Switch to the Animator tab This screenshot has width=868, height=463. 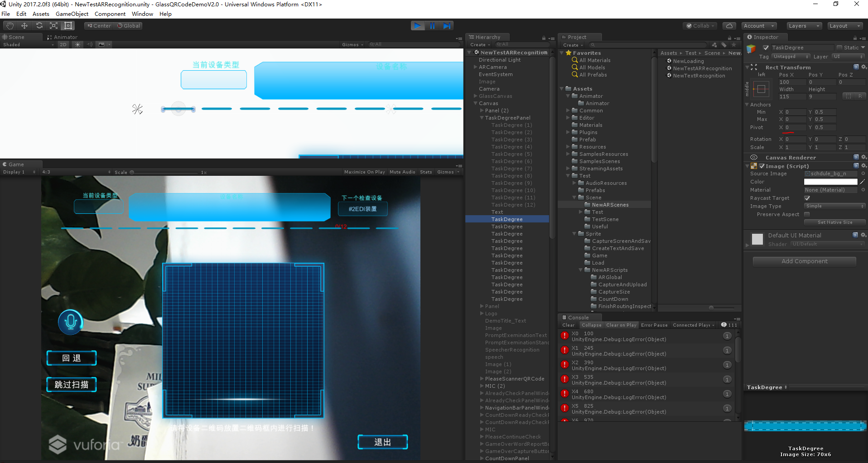coord(63,37)
